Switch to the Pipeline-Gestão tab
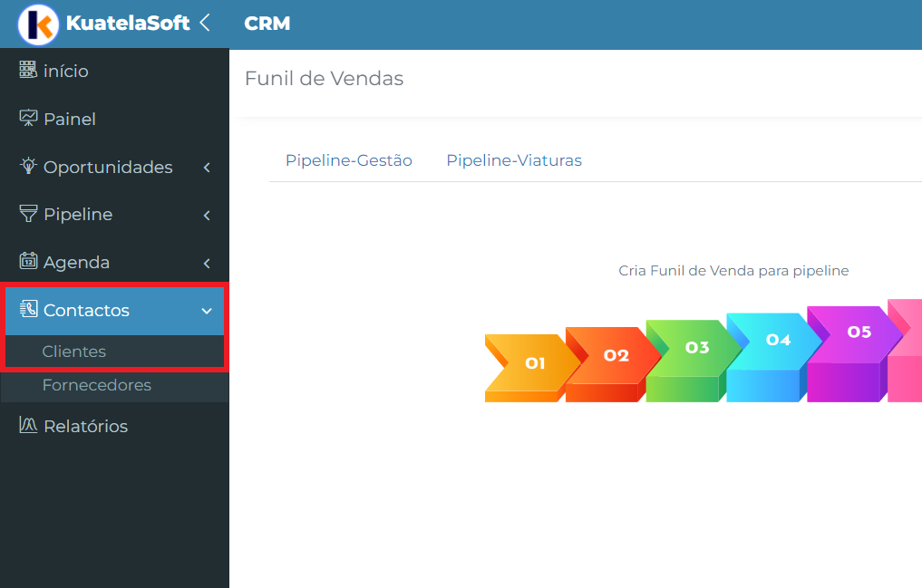This screenshot has width=922, height=588. pos(349,160)
